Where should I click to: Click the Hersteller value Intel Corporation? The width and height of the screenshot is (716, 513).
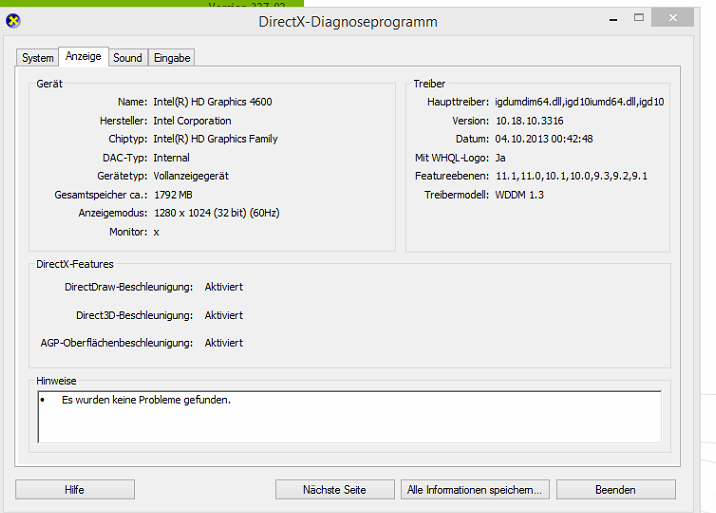pyautogui.click(x=192, y=121)
